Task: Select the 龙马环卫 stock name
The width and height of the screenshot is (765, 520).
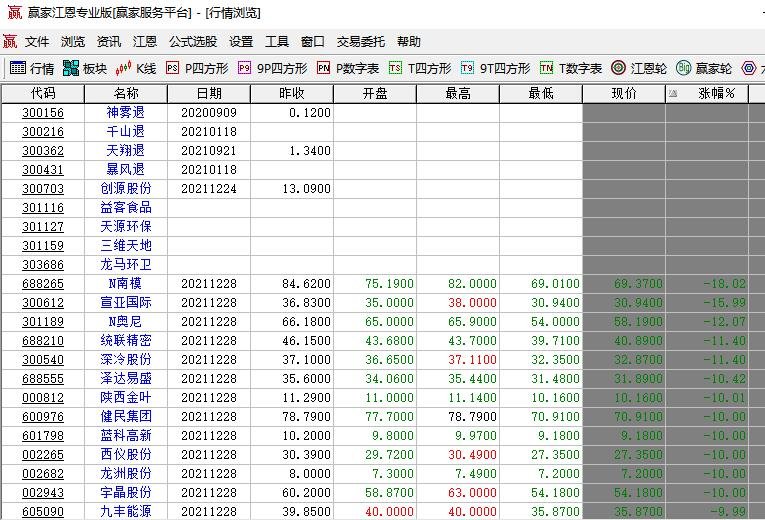Action: (x=126, y=264)
